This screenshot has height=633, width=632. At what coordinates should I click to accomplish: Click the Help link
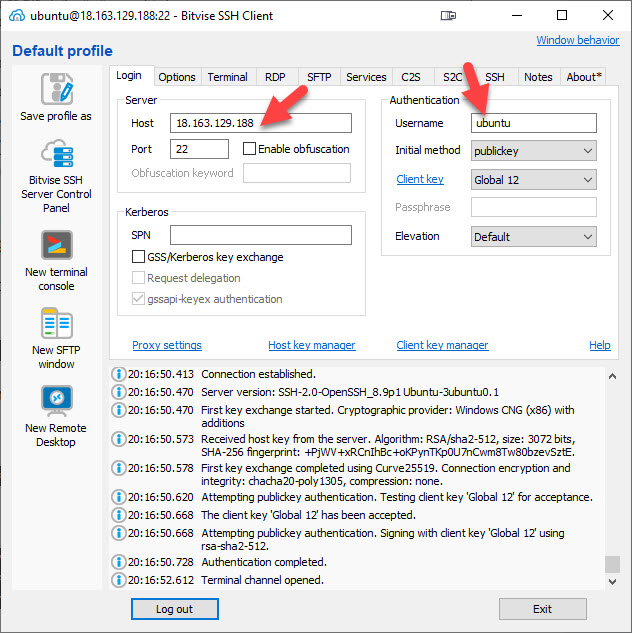[600, 345]
